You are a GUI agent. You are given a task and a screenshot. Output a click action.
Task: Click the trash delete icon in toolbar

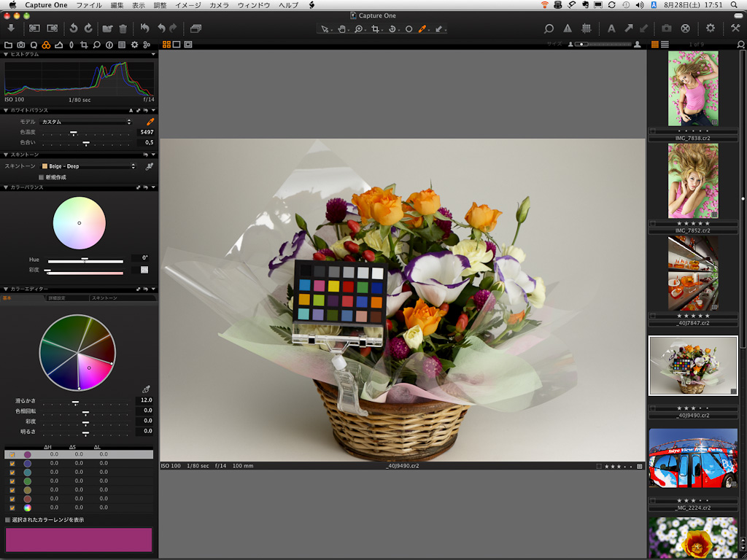123,28
